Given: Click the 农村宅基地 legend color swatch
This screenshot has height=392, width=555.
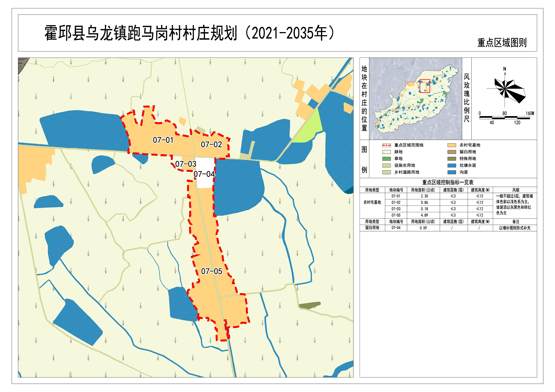Looking at the screenshot, I should tap(452, 145).
